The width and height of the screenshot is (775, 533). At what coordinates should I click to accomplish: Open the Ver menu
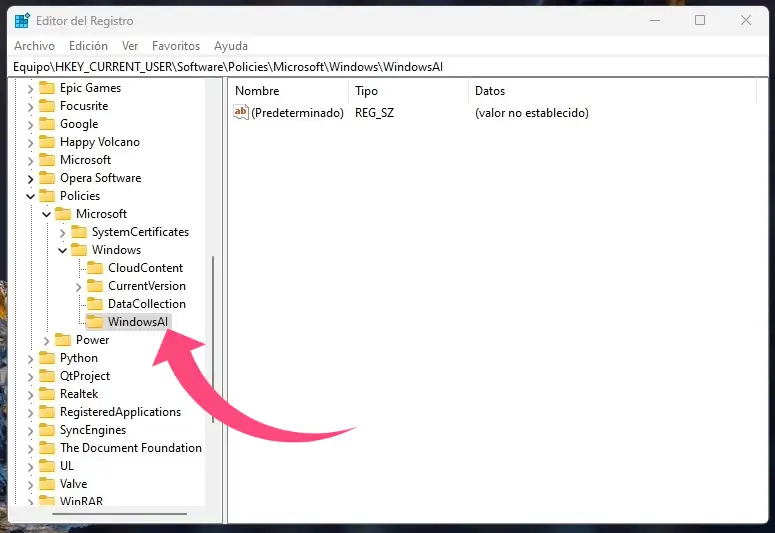point(130,46)
